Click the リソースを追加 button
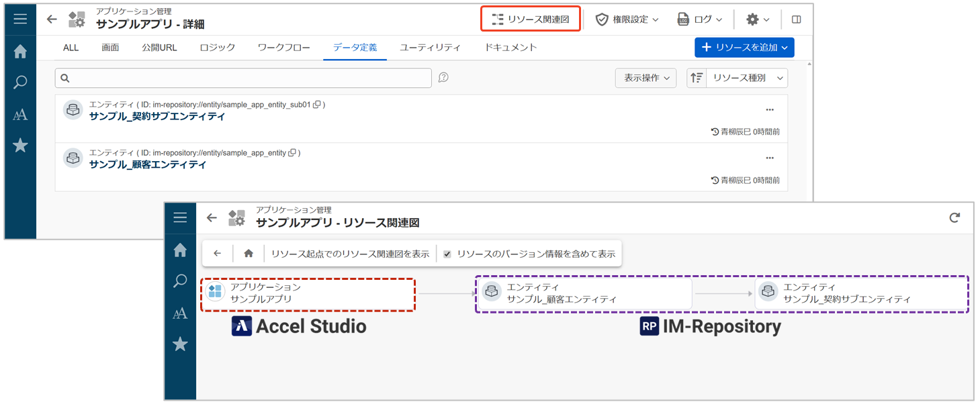Viewport: 980px width, 402px height. point(744,48)
